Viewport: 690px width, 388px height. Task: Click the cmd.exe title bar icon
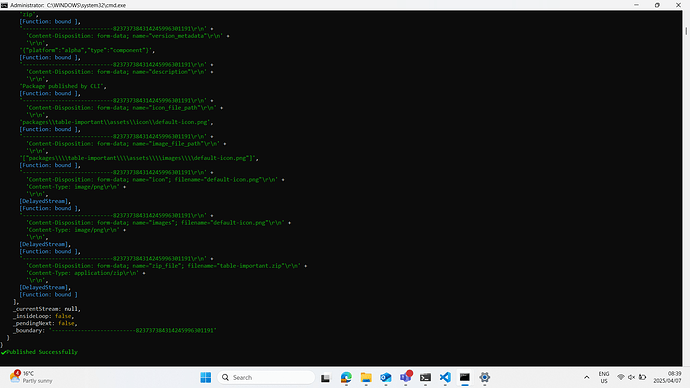[x=4, y=5]
